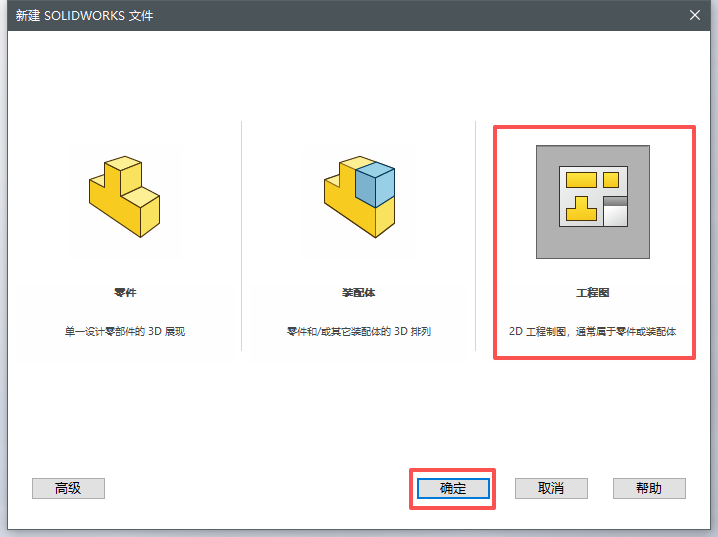Click the assembly description about 3D 排列
This screenshot has height=537, width=718.
click(358, 331)
